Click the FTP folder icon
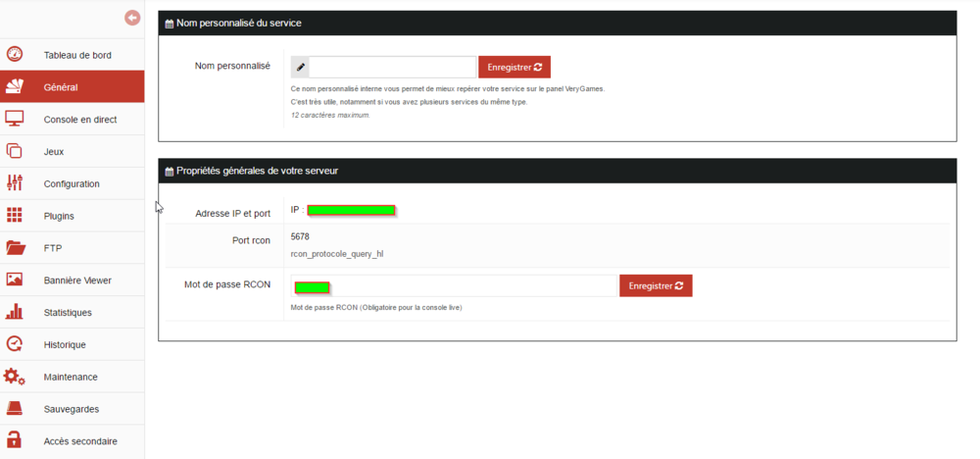The width and height of the screenshot is (980, 459). pyautogui.click(x=15, y=248)
